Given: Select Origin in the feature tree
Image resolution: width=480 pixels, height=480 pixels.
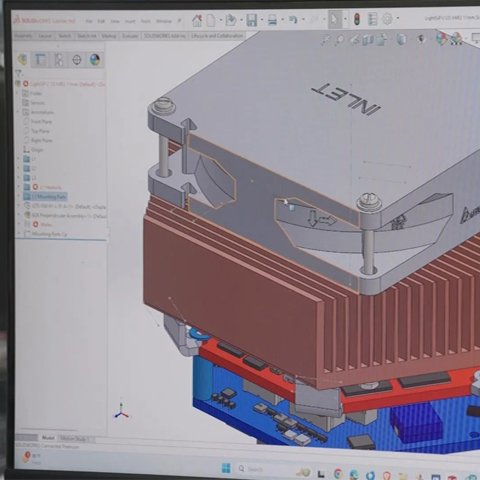Looking at the screenshot, I should [33, 150].
